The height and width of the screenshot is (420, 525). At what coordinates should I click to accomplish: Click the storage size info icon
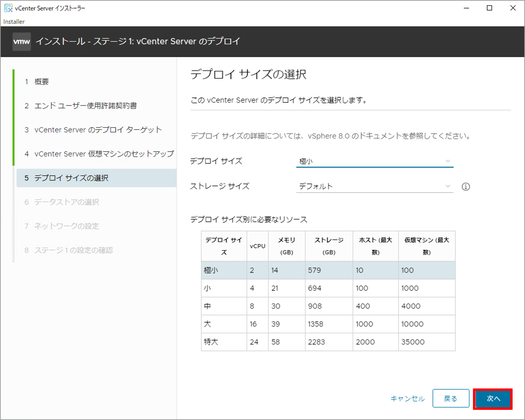point(466,187)
